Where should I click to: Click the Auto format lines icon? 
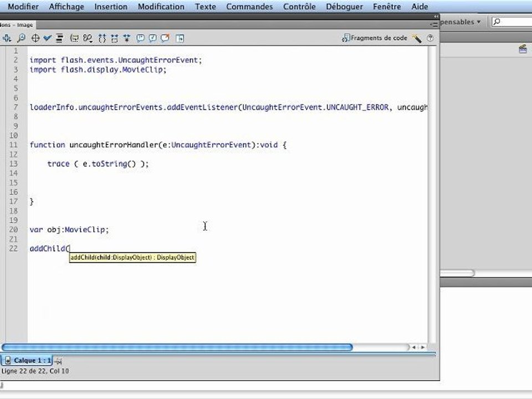60,38
